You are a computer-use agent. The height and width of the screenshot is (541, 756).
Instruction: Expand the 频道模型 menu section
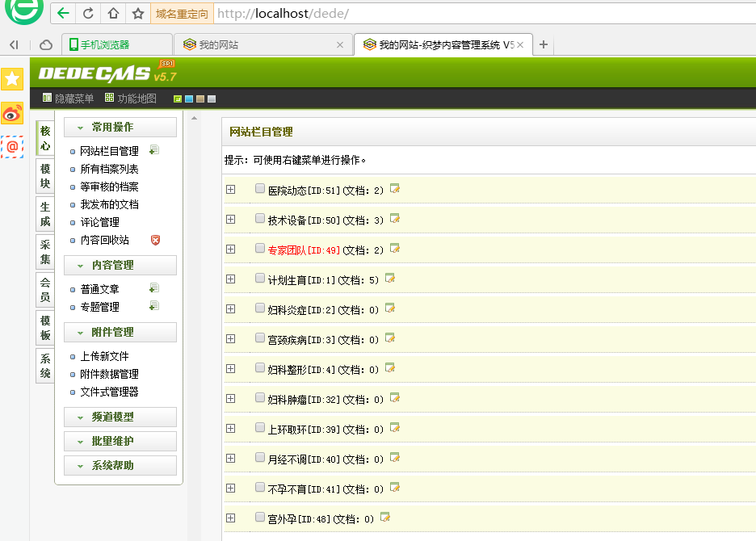(x=120, y=417)
